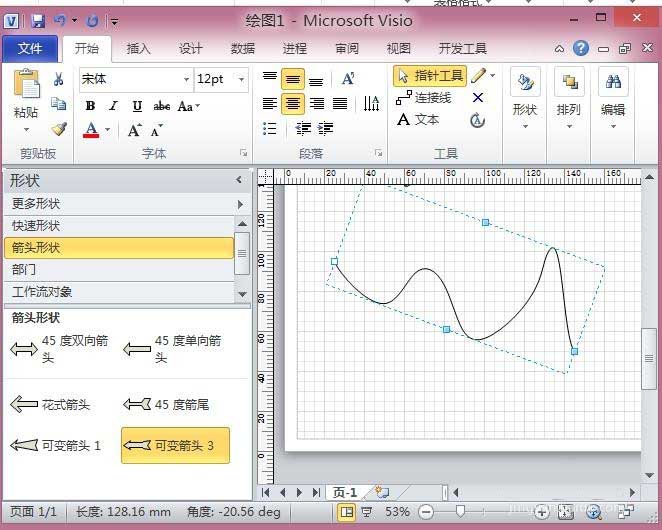Click the Undo arrow icon

(x=60, y=20)
